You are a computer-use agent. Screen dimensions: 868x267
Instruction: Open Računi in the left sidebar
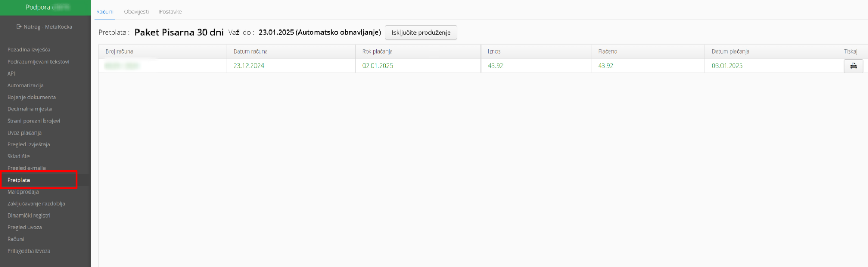click(x=16, y=239)
